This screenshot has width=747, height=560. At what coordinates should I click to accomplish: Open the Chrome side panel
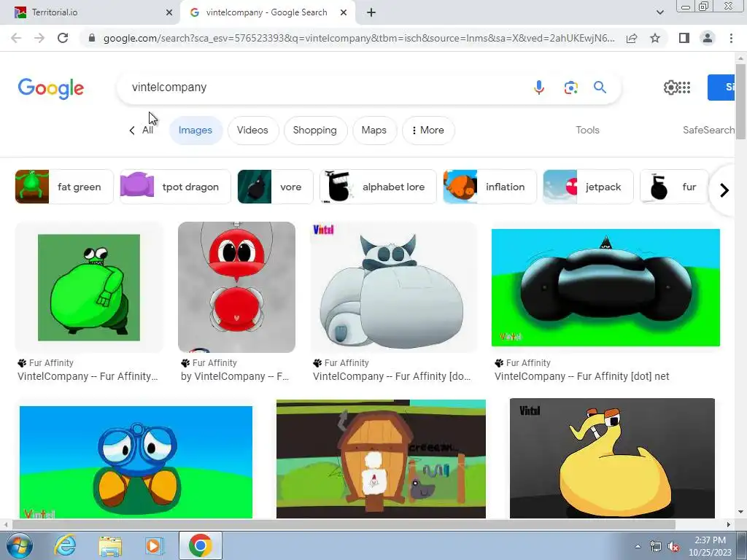(684, 38)
